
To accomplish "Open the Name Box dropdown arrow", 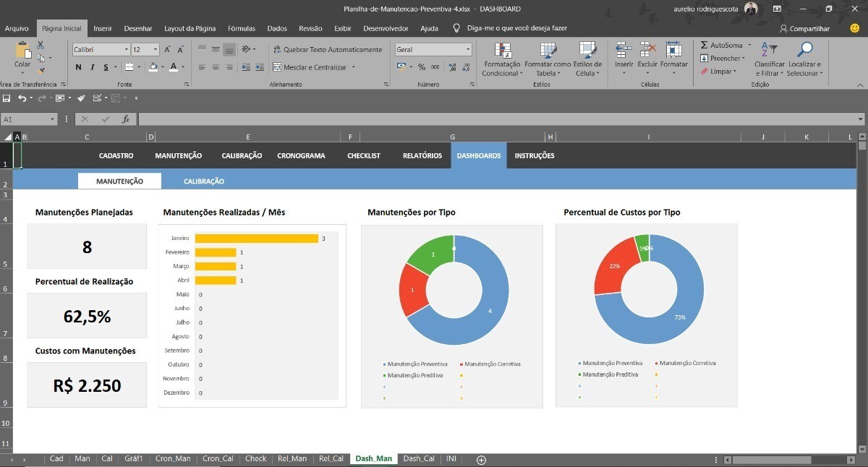I will point(52,119).
